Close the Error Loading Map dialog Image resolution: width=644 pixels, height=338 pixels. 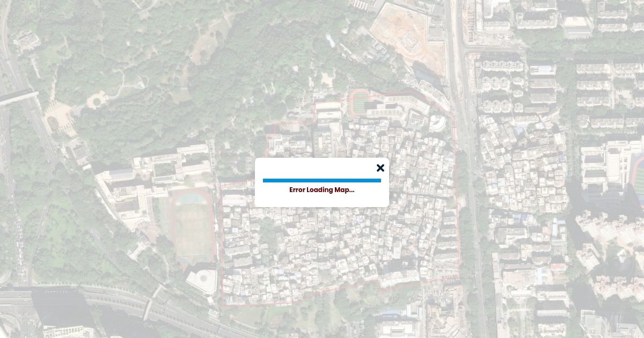point(380,168)
